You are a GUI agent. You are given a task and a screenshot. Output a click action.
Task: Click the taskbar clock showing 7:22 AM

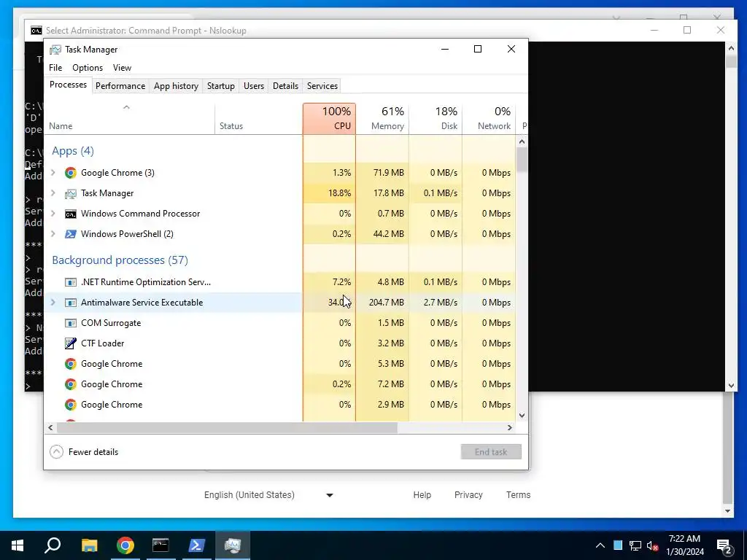coord(684,545)
